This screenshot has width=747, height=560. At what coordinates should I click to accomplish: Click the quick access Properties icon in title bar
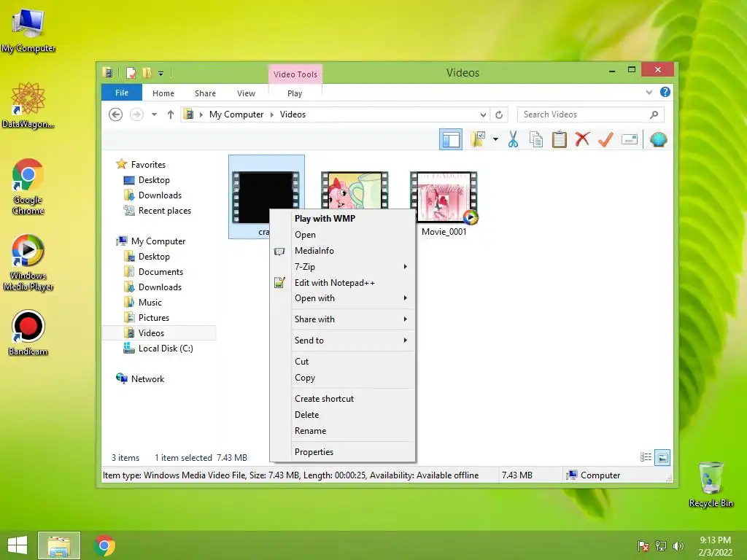point(131,73)
